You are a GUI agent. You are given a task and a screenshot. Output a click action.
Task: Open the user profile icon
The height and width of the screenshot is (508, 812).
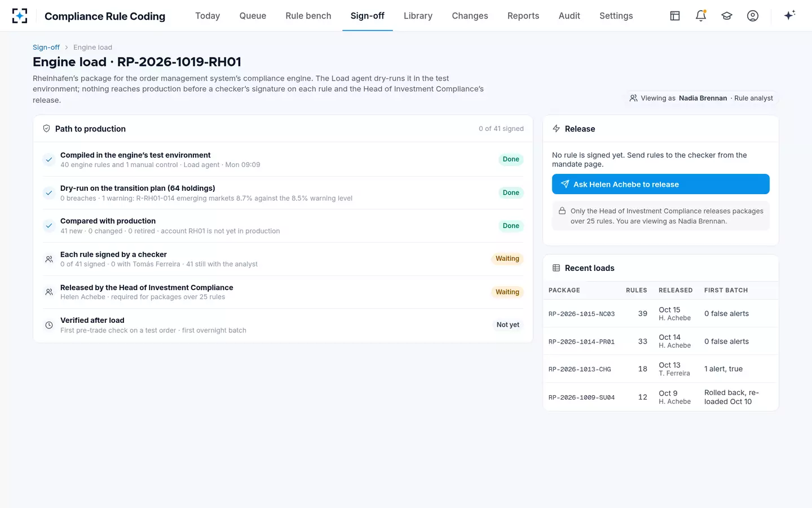click(x=753, y=16)
